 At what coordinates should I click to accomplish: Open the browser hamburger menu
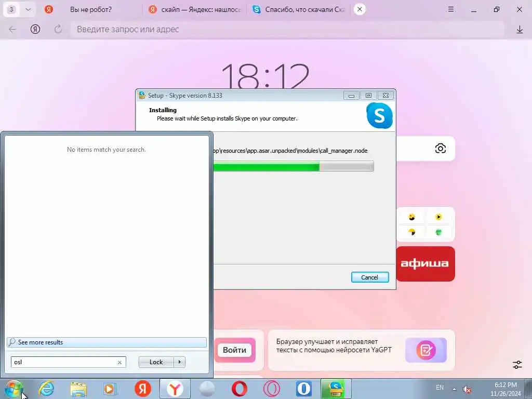(x=451, y=9)
